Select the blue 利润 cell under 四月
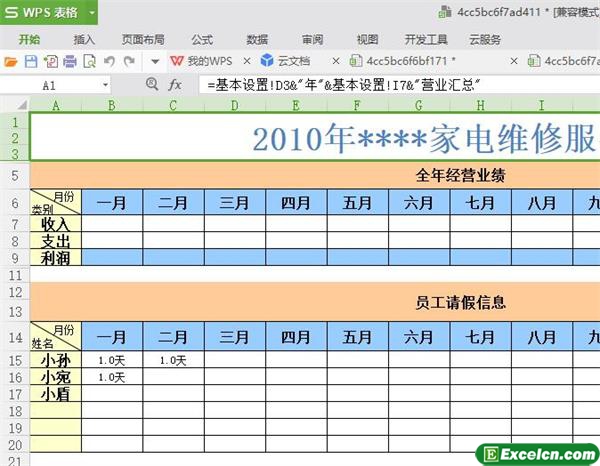 (296, 257)
